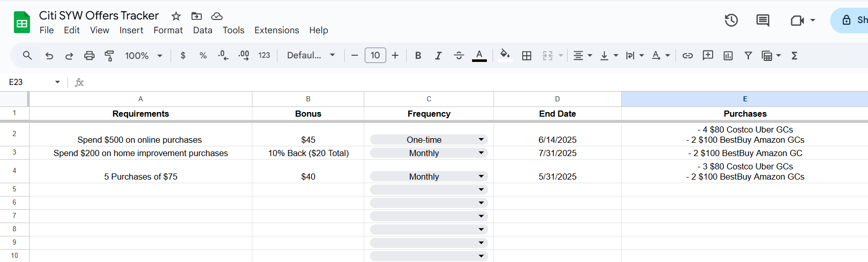Click the insert link icon
The width and height of the screenshot is (868, 262).
click(x=688, y=56)
